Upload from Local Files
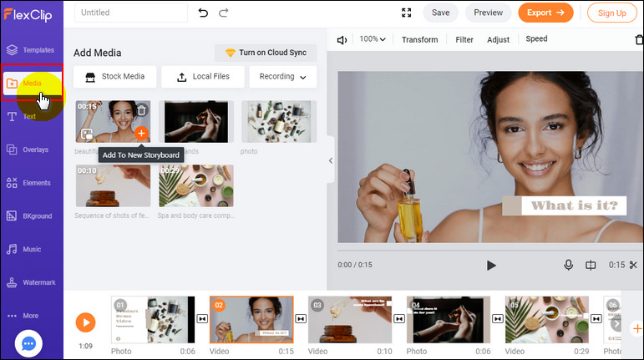 click(x=203, y=77)
